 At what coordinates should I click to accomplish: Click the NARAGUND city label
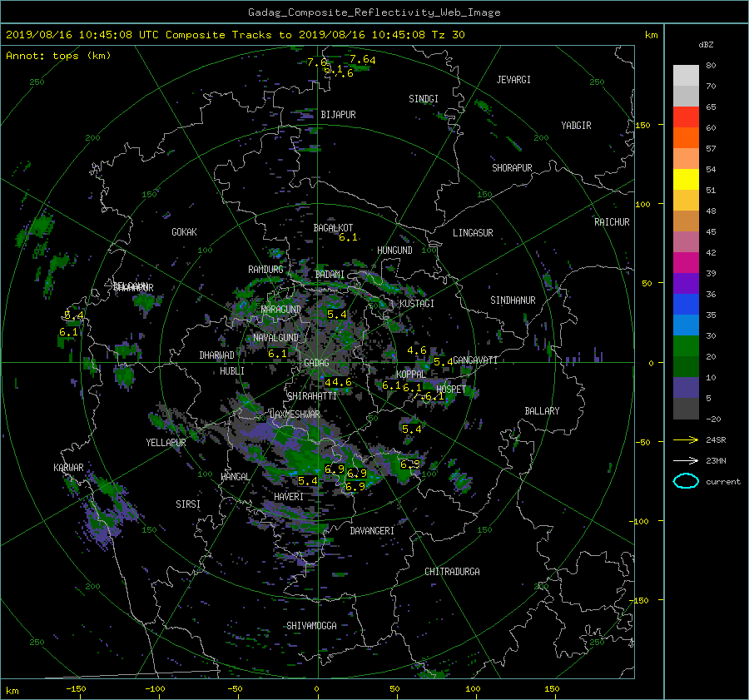coord(280,310)
